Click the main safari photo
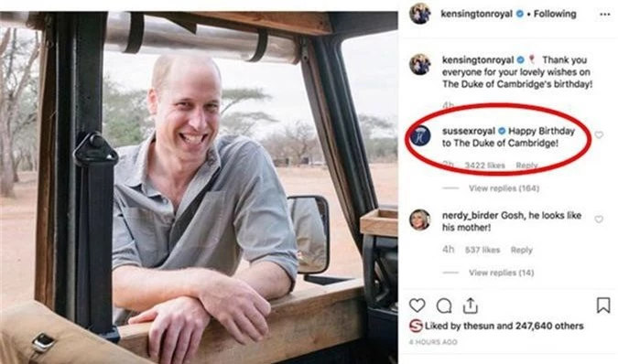 click(x=199, y=187)
